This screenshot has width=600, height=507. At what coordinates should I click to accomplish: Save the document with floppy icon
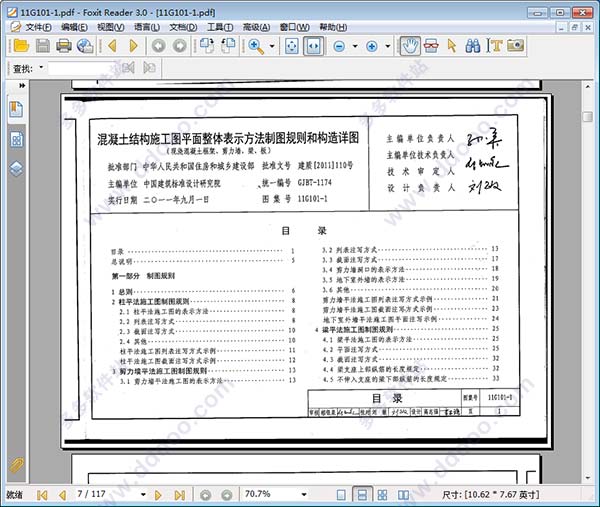point(42,46)
